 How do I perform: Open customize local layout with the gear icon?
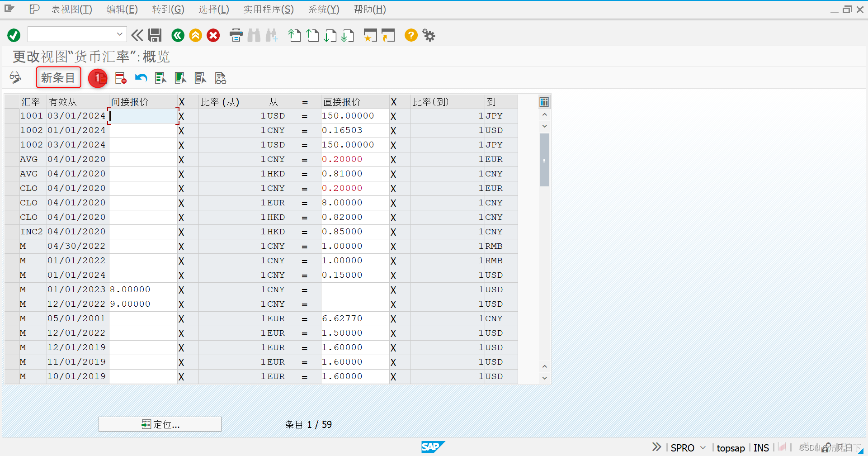[428, 35]
